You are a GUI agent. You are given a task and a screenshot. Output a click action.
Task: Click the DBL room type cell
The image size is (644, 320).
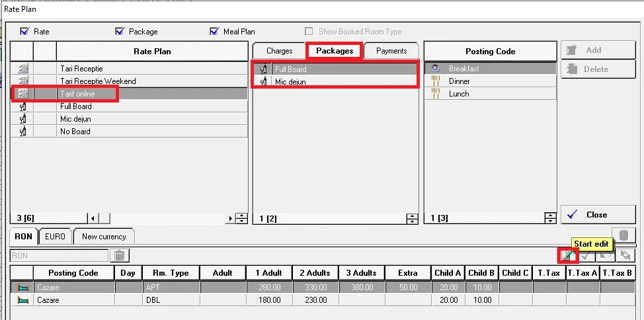pyautogui.click(x=171, y=300)
